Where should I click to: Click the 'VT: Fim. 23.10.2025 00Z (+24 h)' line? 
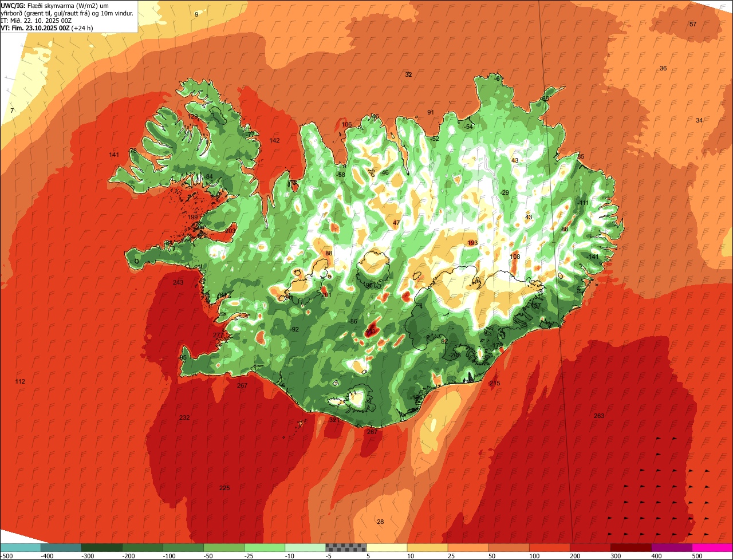coord(47,27)
